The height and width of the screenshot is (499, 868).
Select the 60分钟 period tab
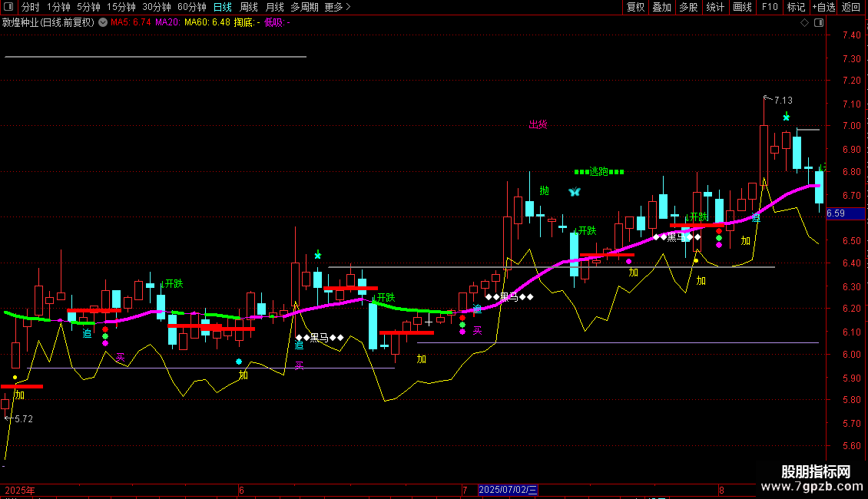(192, 7)
